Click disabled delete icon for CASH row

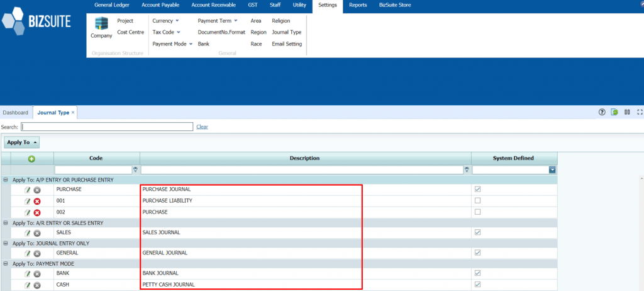pyautogui.click(x=37, y=285)
